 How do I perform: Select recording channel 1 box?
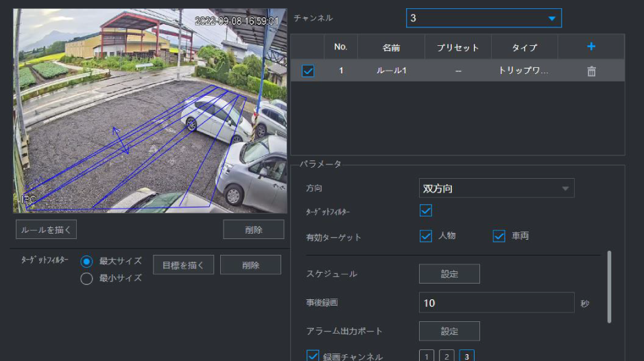tap(426, 356)
